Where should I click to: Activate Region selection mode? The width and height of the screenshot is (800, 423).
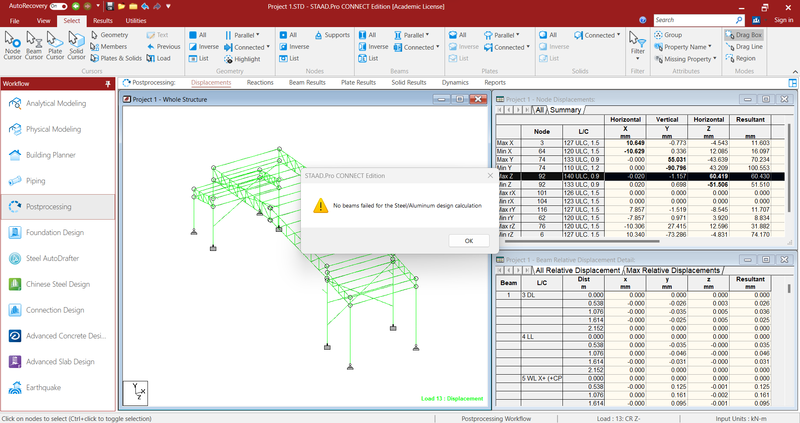click(740, 58)
